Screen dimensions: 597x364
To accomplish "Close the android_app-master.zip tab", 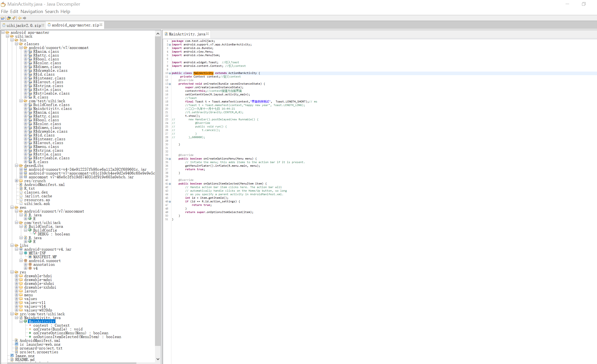I will click(x=101, y=25).
